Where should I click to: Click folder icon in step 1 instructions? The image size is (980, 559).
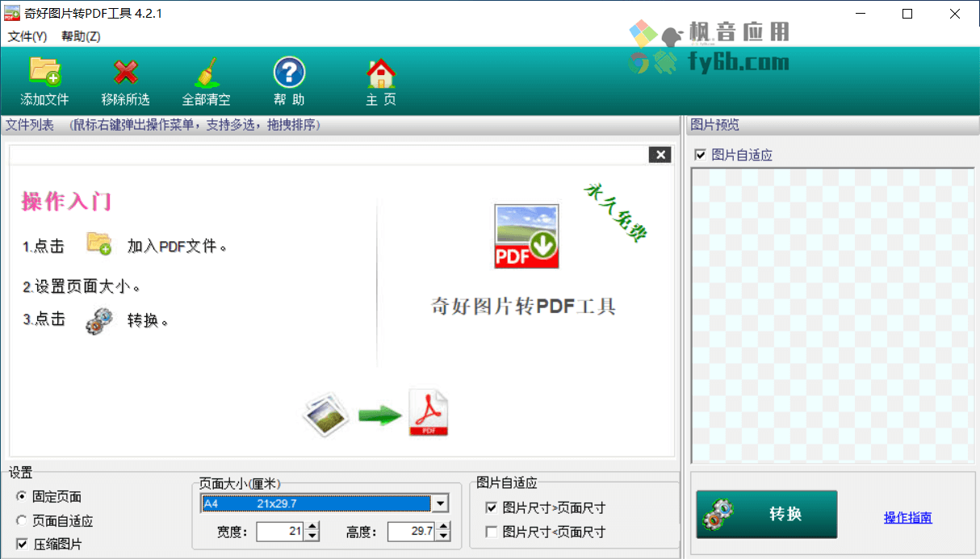tap(98, 244)
